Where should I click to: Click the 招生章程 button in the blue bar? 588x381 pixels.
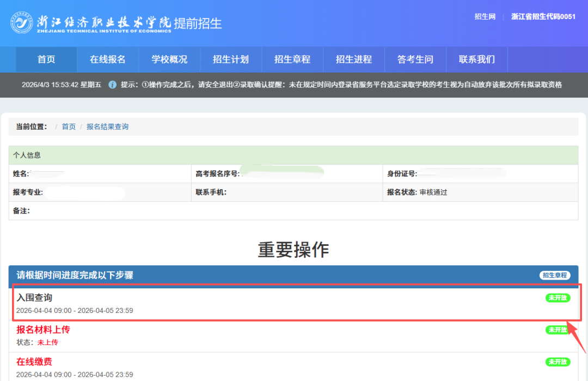(x=554, y=275)
